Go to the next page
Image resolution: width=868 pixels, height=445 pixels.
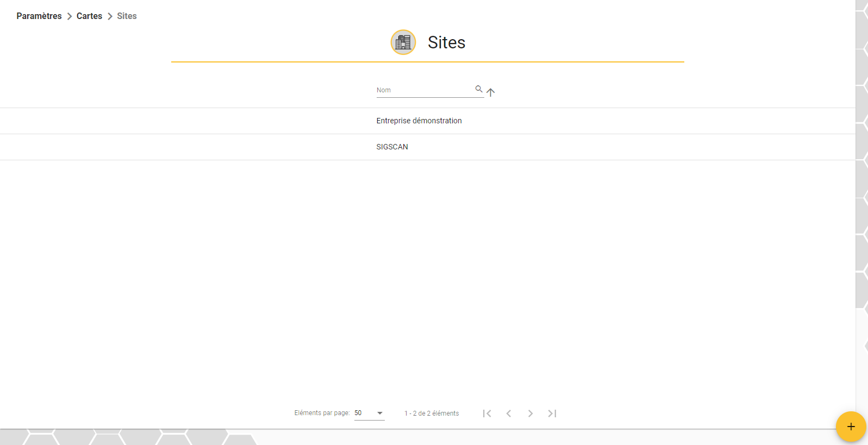(530, 413)
